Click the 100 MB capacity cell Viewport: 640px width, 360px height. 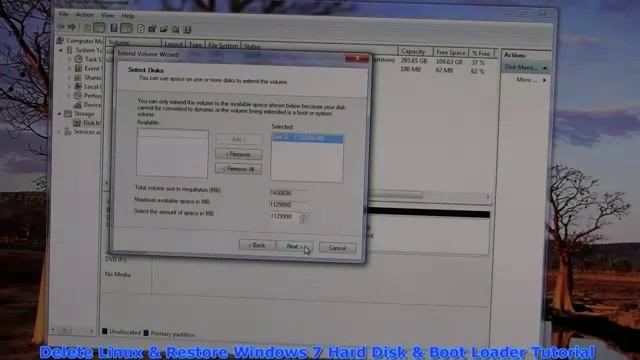pos(410,69)
